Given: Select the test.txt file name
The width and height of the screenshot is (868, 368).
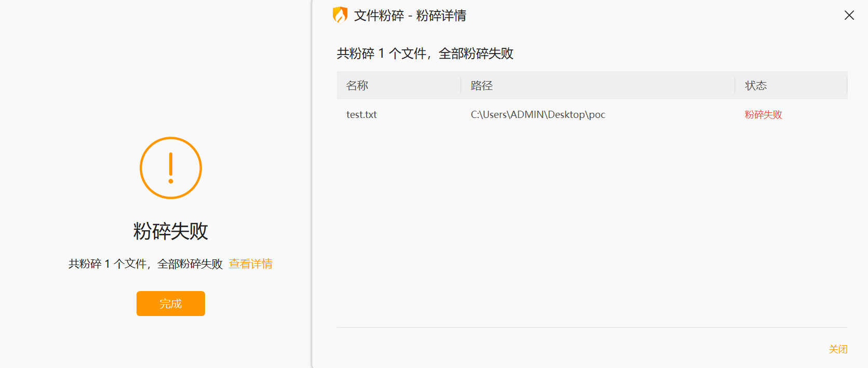Looking at the screenshot, I should [x=361, y=115].
